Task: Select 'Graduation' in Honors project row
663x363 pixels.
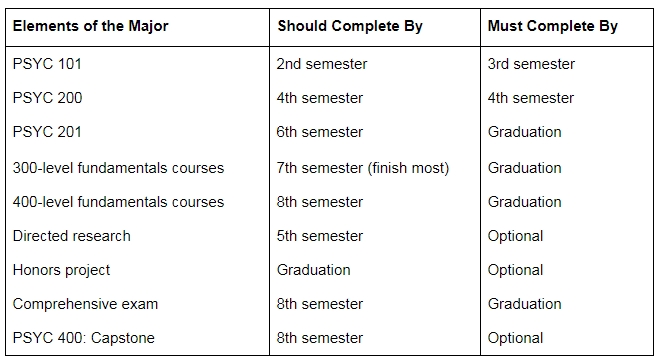Action: (x=313, y=270)
